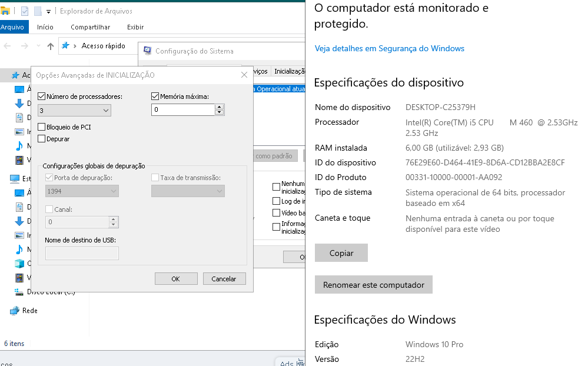Click the Canal number field
Image resolution: width=588 pixels, height=366 pixels.
click(77, 222)
